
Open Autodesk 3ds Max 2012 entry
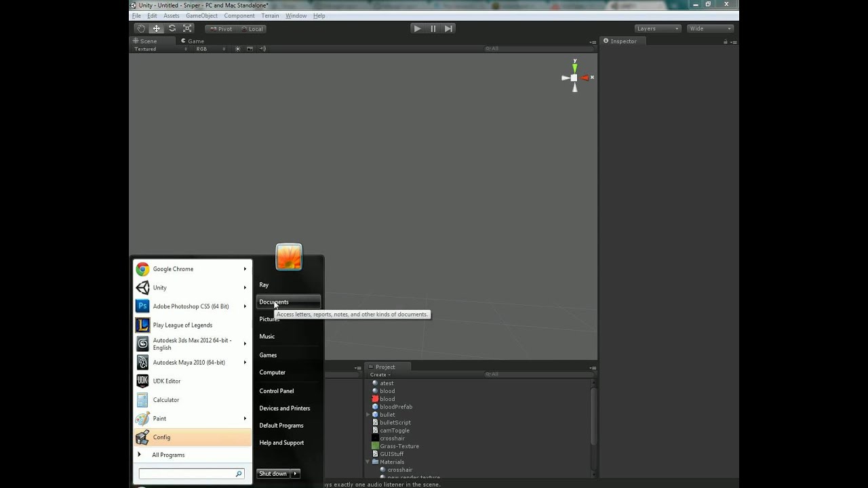click(x=192, y=344)
